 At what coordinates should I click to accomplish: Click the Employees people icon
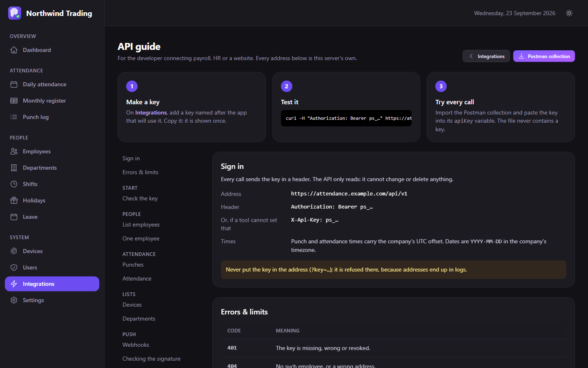(x=14, y=151)
